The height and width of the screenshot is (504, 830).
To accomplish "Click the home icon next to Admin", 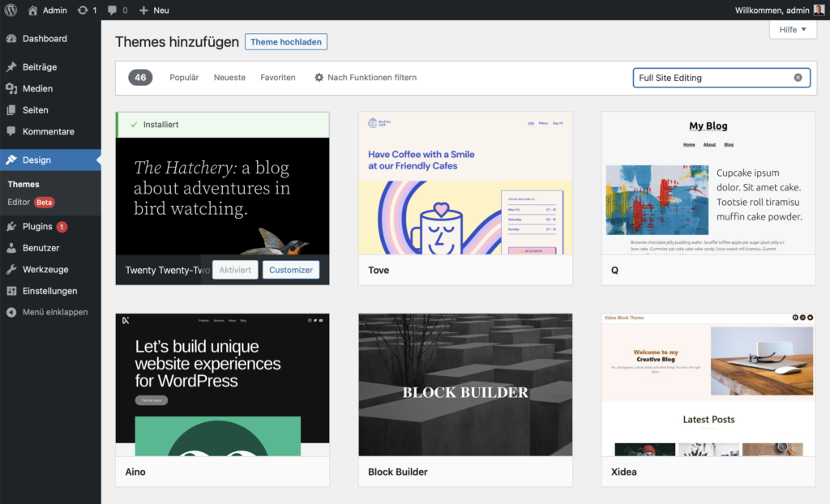I will pyautogui.click(x=32, y=10).
